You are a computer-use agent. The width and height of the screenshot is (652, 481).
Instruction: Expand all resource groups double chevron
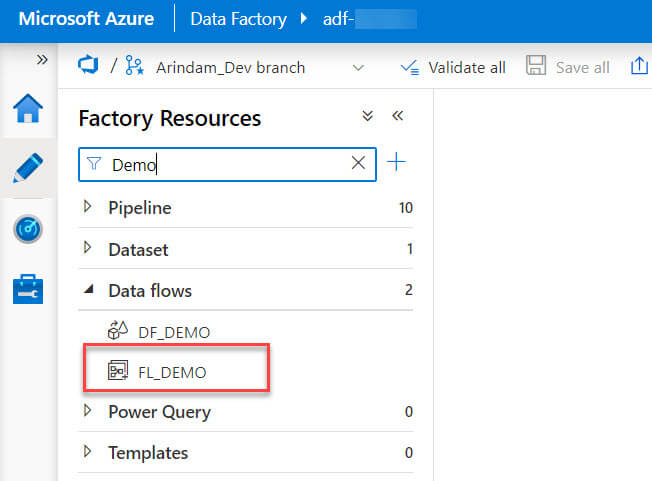coord(368,117)
